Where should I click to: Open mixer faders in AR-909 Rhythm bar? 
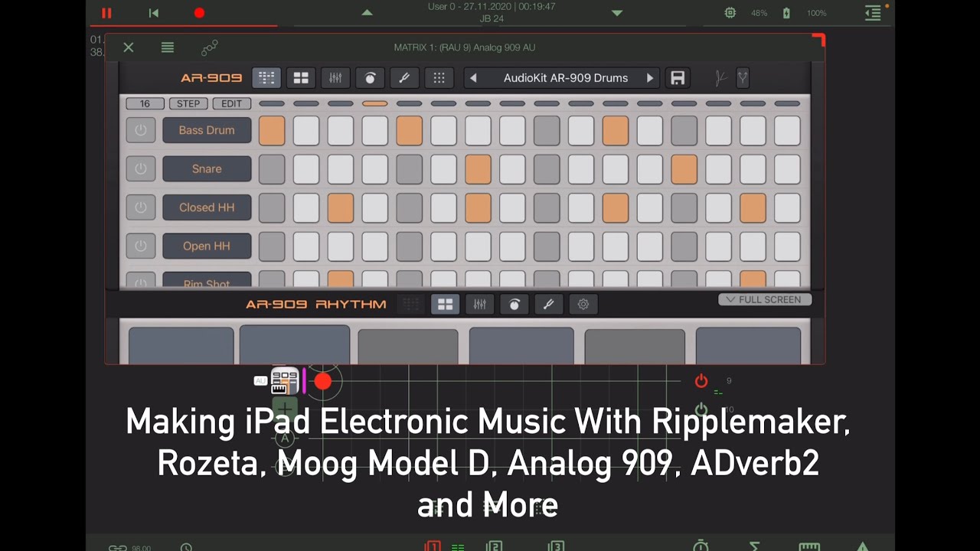pos(479,305)
